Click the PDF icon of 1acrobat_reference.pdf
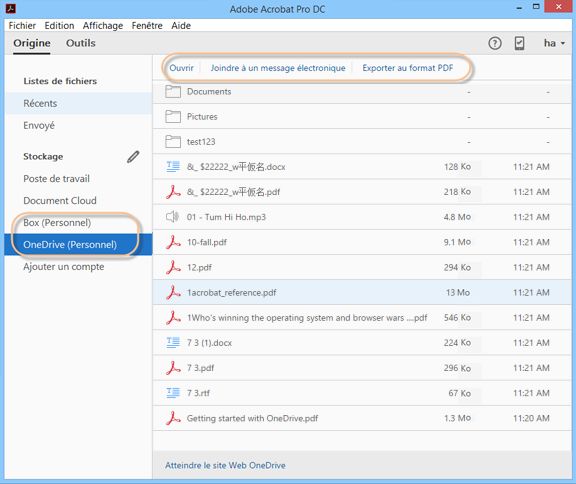Viewport: 576px width, 484px height. point(173,292)
